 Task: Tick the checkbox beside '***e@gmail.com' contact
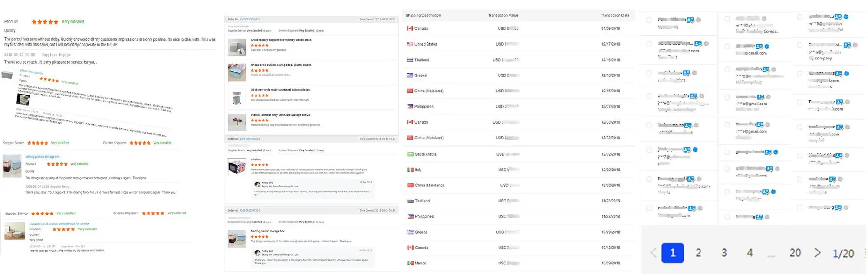coord(727,125)
